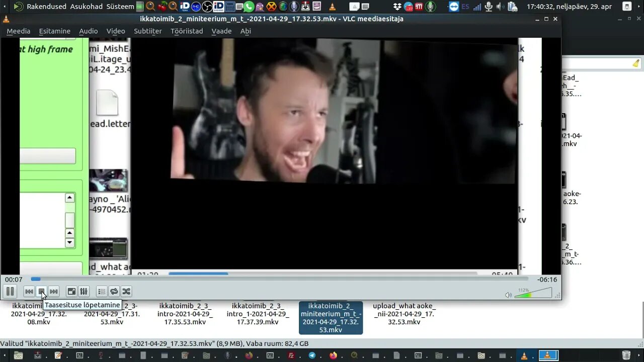Select file upload_what aoke_nii-2021-04-29_17.32.53.mkv
Image resolution: width=644 pixels, height=362 pixels.
click(x=404, y=314)
